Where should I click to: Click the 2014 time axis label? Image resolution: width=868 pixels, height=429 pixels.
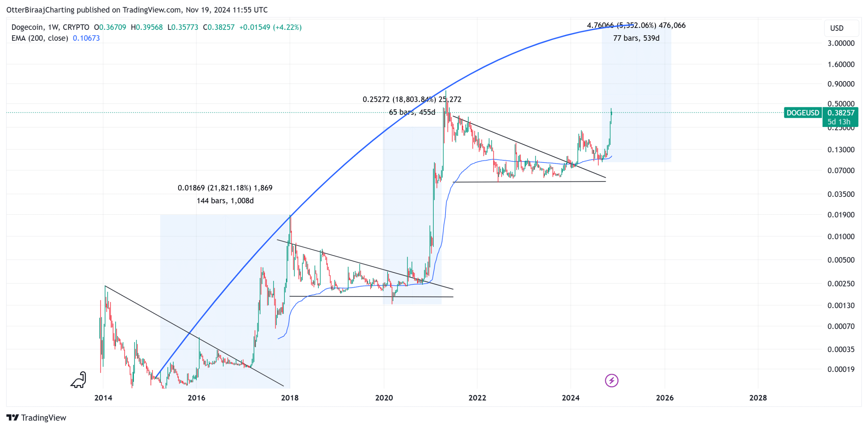point(103,397)
